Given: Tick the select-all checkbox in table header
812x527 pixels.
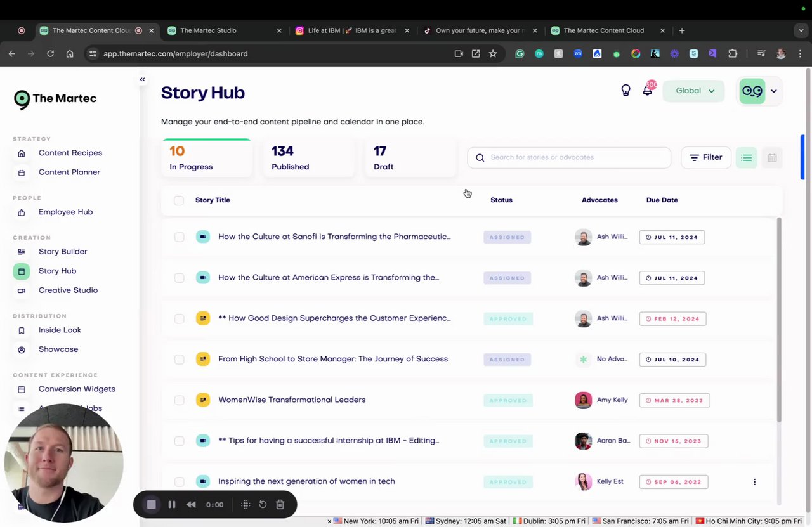Looking at the screenshot, I should pos(179,200).
